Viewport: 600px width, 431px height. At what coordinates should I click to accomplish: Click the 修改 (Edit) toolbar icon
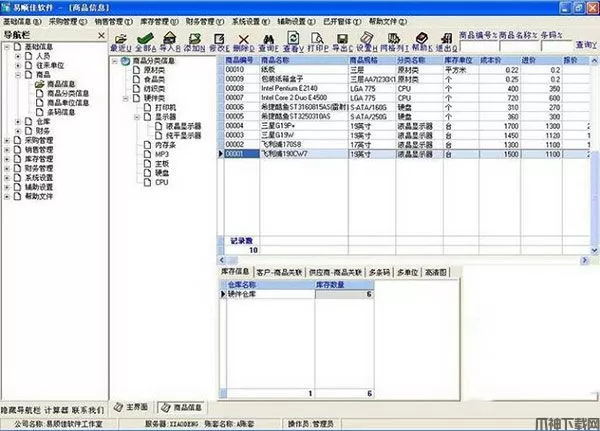click(x=218, y=37)
